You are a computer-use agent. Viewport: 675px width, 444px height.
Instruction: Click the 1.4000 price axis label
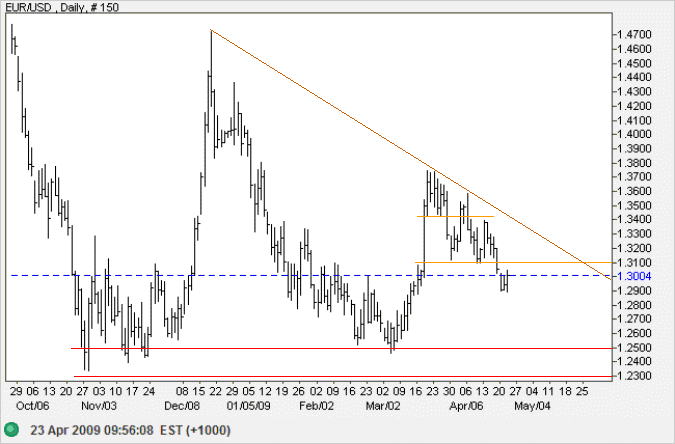click(635, 134)
